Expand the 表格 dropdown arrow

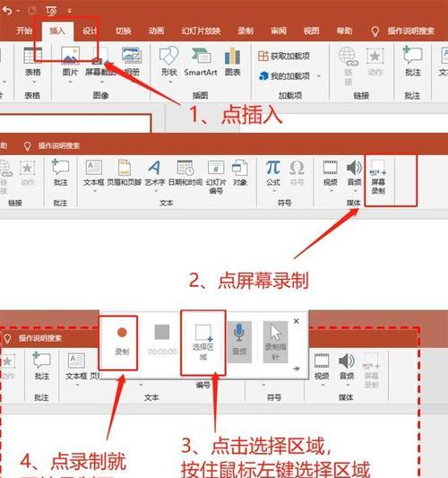pos(33,82)
